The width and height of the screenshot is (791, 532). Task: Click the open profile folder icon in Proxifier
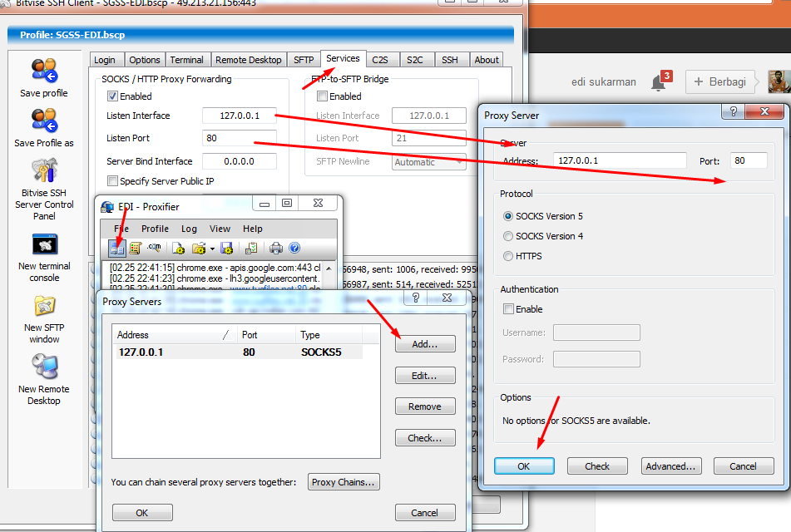(x=199, y=248)
